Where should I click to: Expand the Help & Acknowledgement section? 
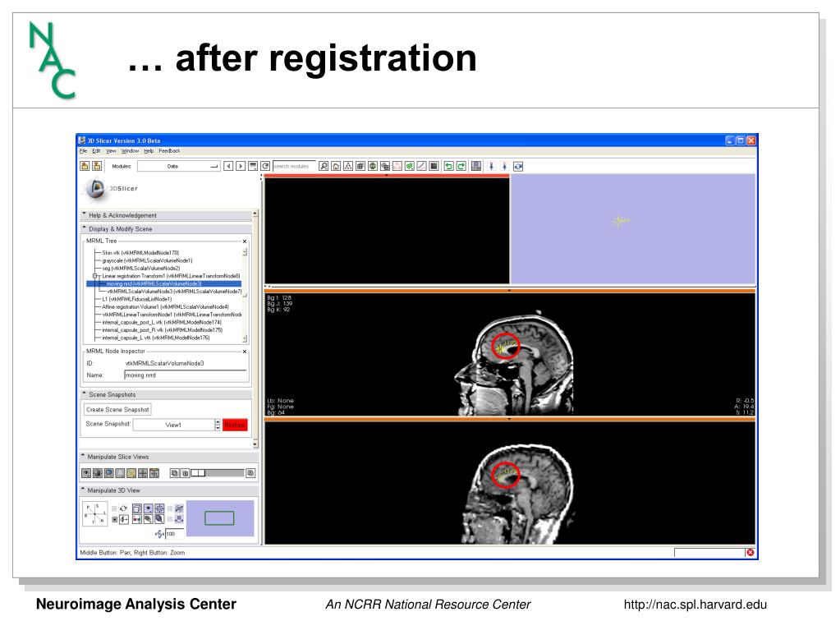tap(166, 215)
